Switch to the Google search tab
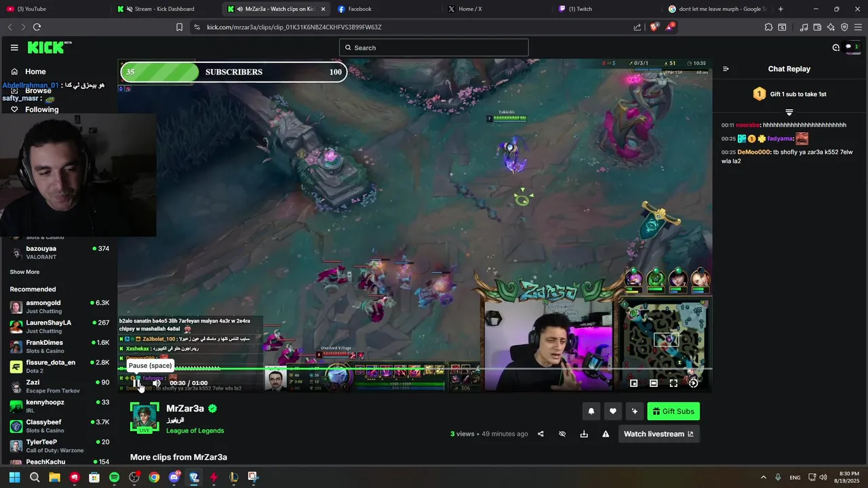The image size is (868, 488). [x=718, y=9]
